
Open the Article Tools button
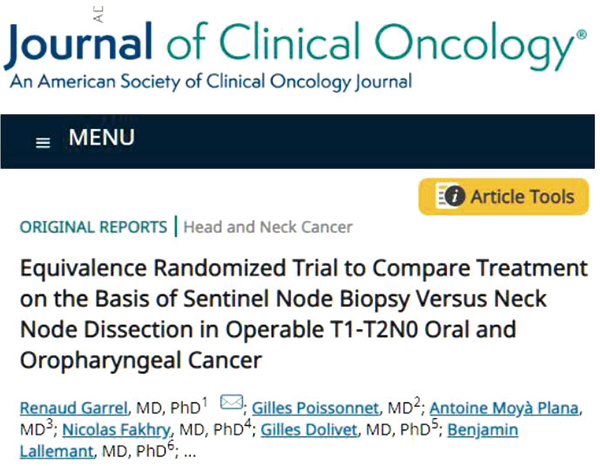[x=503, y=197]
